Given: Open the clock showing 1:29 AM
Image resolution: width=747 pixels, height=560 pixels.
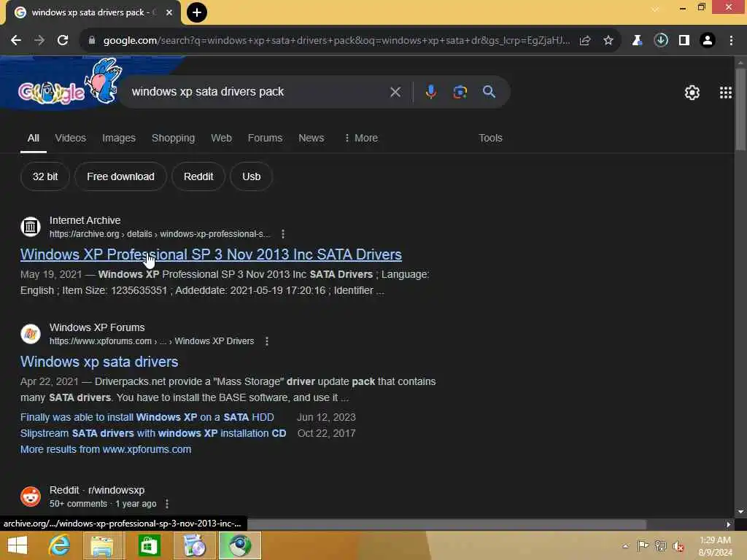Looking at the screenshot, I should pyautogui.click(x=715, y=545).
